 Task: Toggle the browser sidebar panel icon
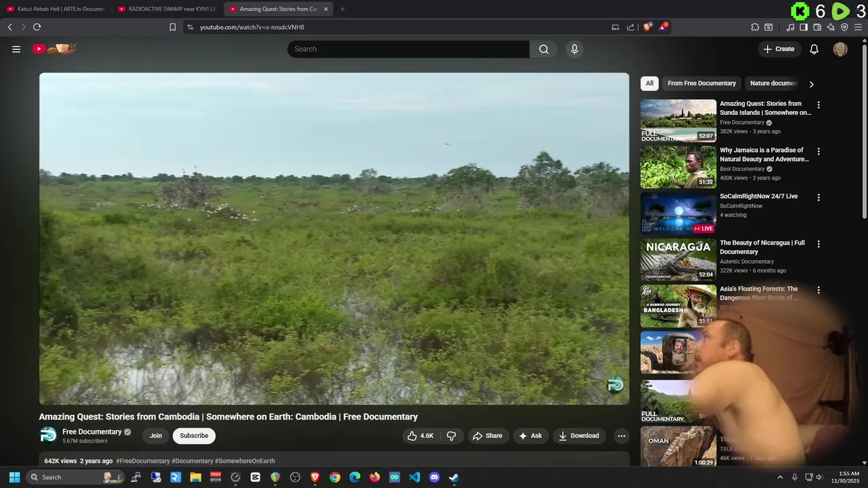pos(804,27)
